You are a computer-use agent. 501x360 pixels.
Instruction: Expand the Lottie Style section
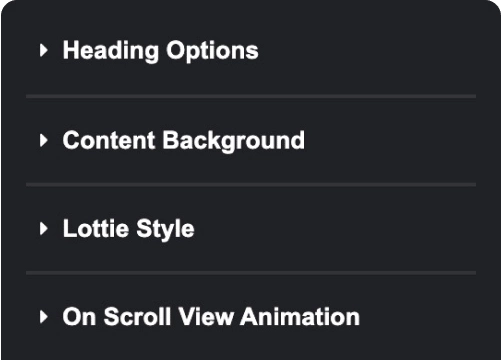251,229
